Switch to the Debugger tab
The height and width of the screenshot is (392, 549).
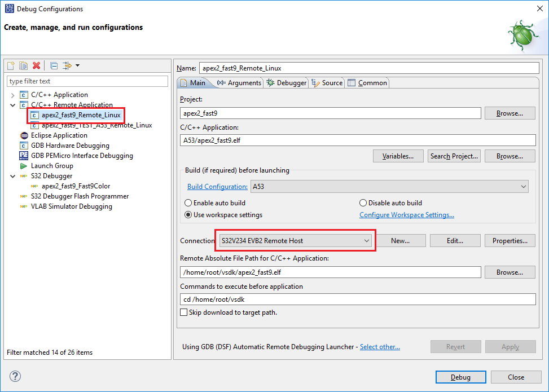click(287, 83)
